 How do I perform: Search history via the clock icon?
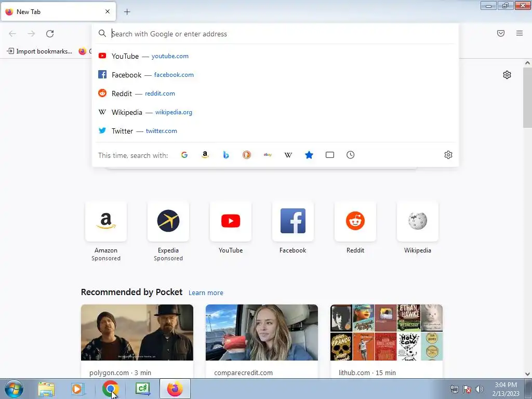[x=351, y=155]
